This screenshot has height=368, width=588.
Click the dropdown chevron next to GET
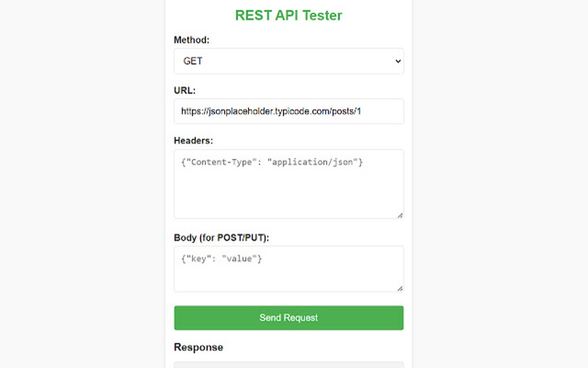coord(397,61)
